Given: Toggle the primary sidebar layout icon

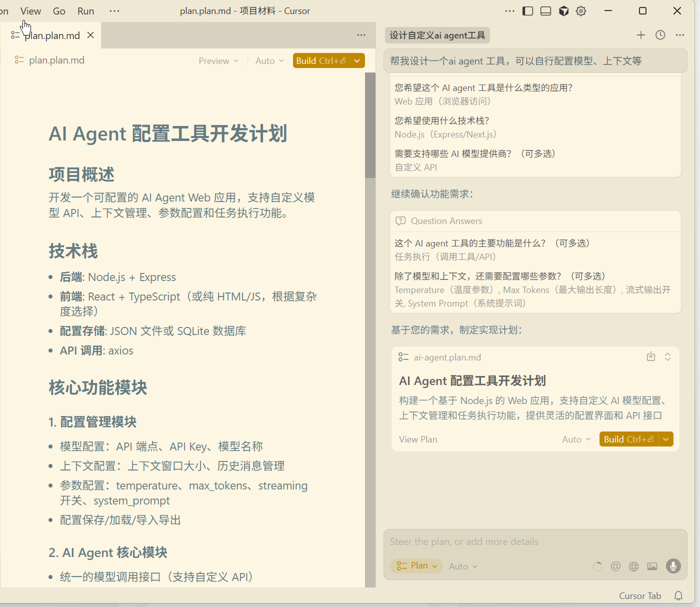Looking at the screenshot, I should 527,11.
